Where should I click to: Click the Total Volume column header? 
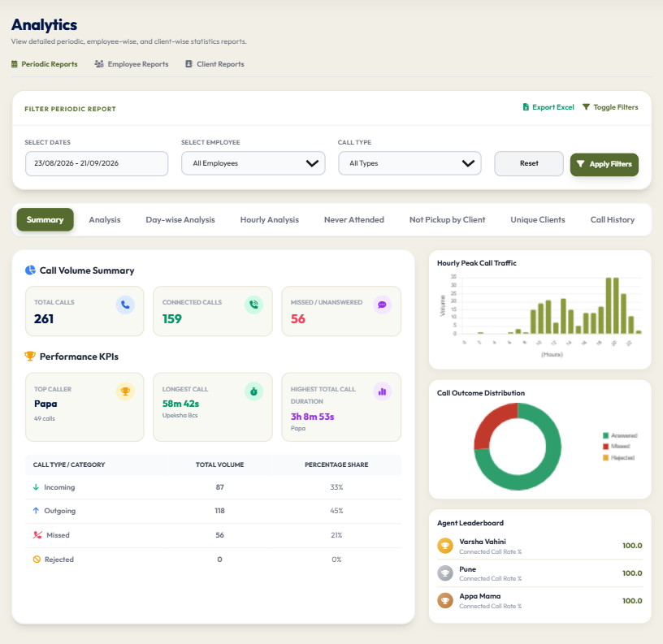tap(219, 465)
